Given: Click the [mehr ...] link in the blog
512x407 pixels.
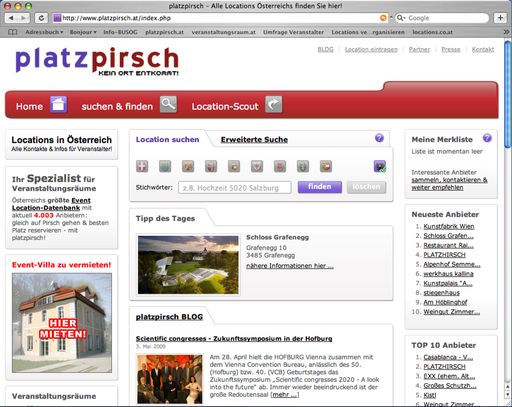Looking at the screenshot, I should [x=285, y=395].
